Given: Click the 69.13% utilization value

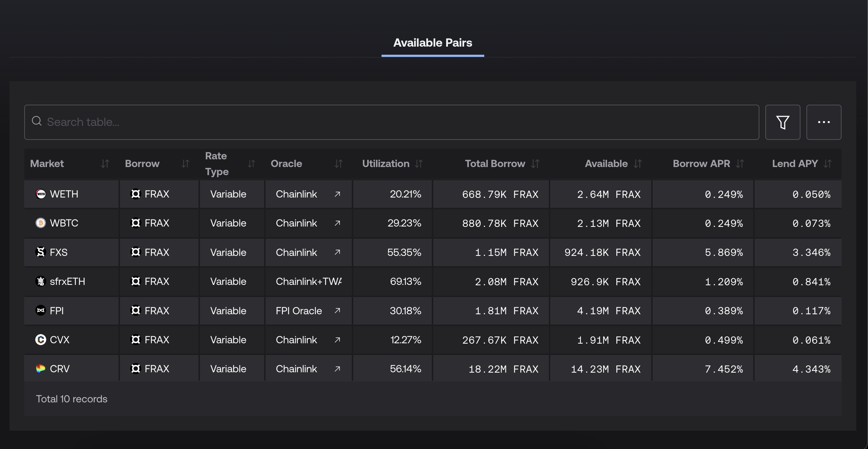Looking at the screenshot, I should 405,281.
